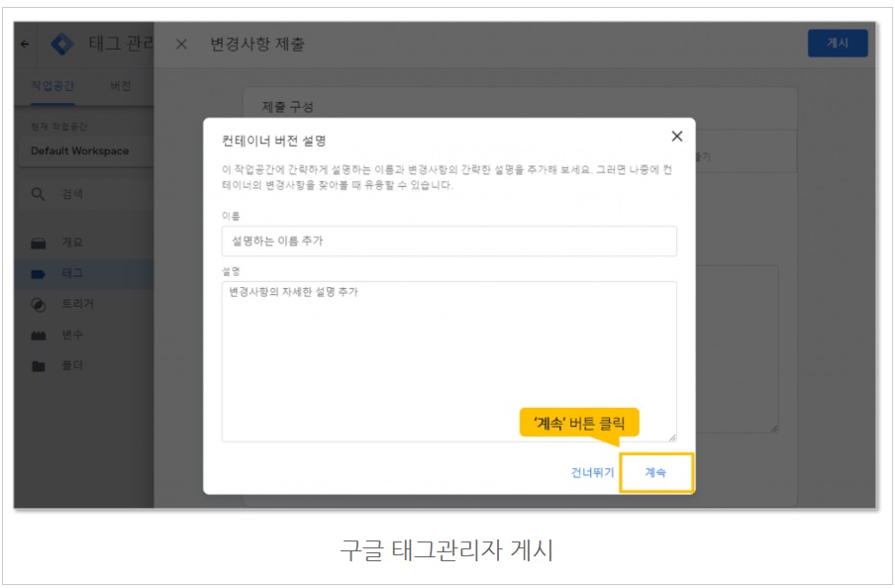Open the Default Workspace selector

[x=85, y=151]
